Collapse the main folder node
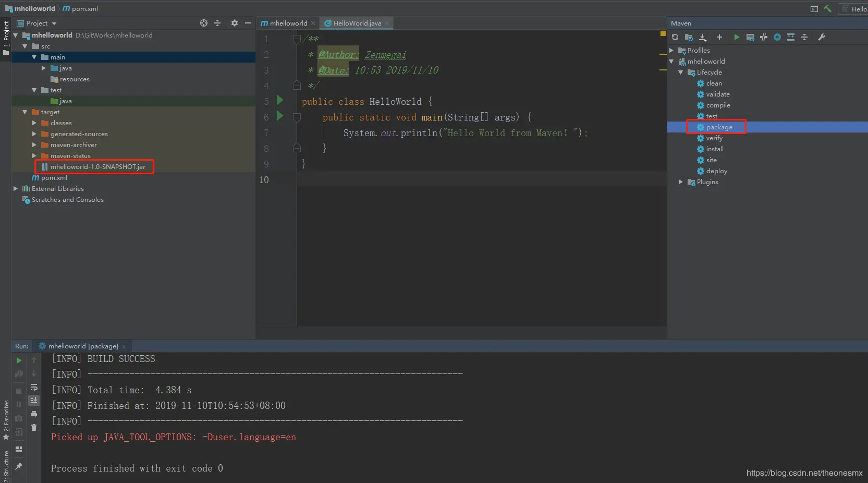Viewport: 868px width, 483px height. (x=34, y=57)
